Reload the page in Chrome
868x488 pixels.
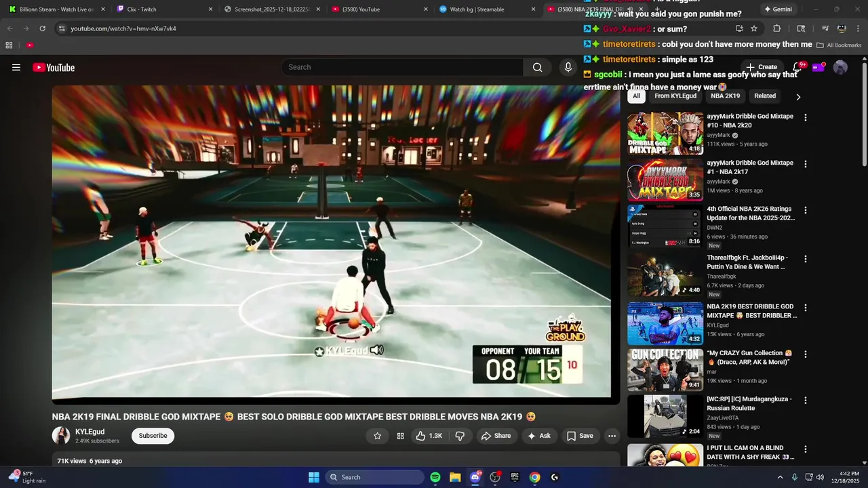pos(42,28)
